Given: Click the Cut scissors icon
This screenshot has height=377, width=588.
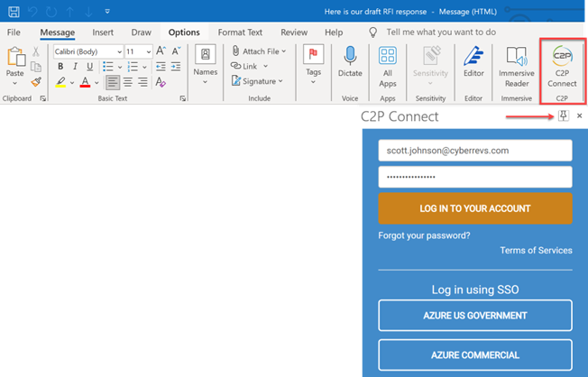Looking at the screenshot, I should click(x=36, y=51).
